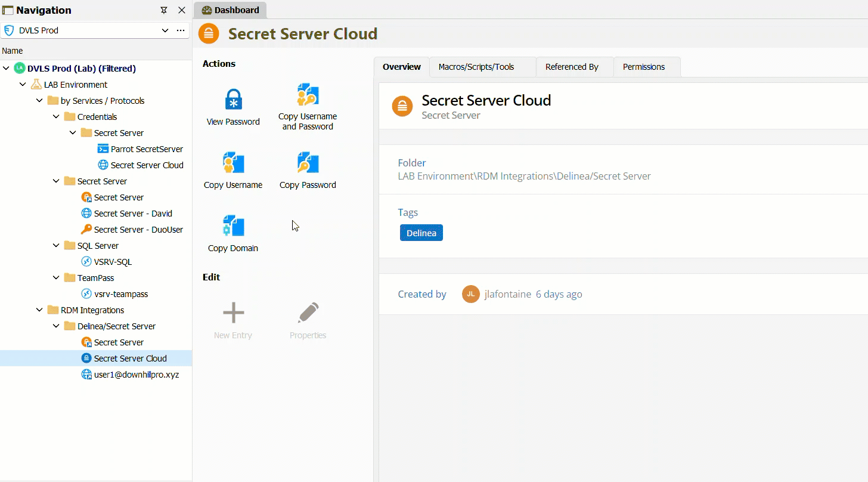Open the DVLS Prod data source dropdown

(165, 30)
